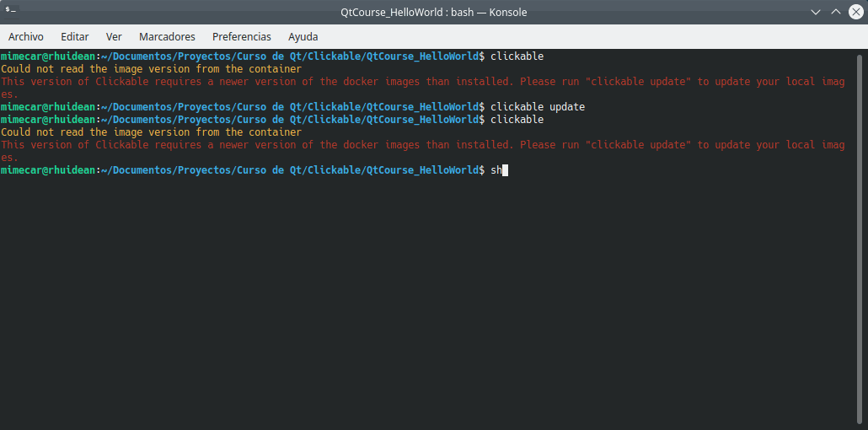The height and width of the screenshot is (430, 868).
Task: Open the Preferencias menu
Action: click(x=242, y=36)
